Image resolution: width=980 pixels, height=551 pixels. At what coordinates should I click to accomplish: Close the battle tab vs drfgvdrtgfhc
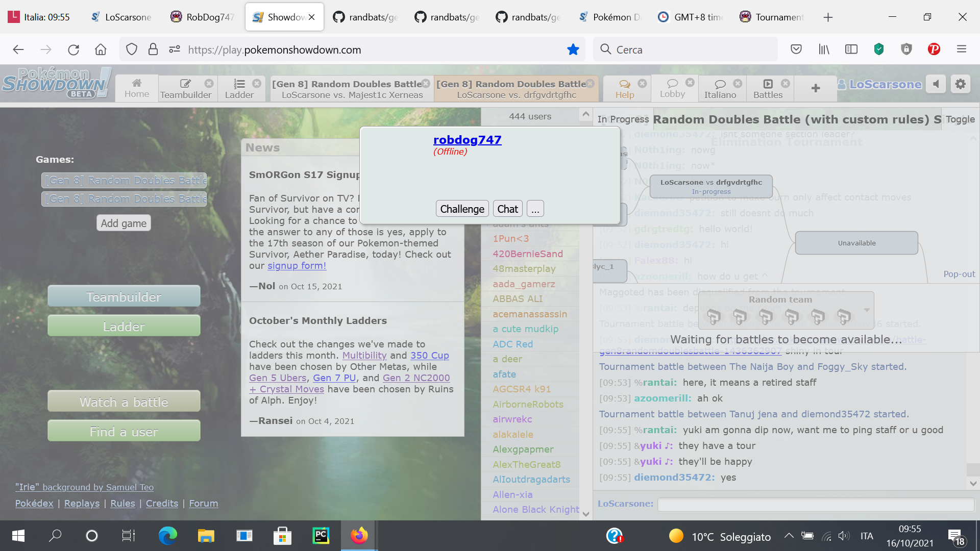coord(590,83)
